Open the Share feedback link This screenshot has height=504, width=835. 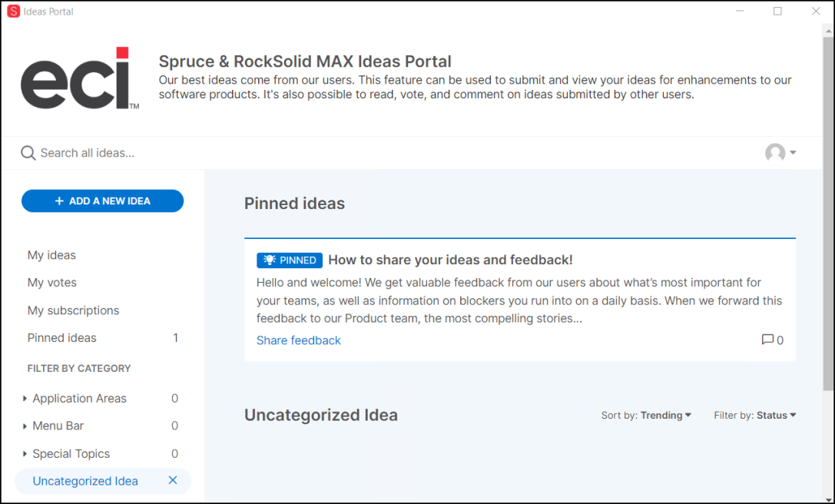click(x=298, y=340)
